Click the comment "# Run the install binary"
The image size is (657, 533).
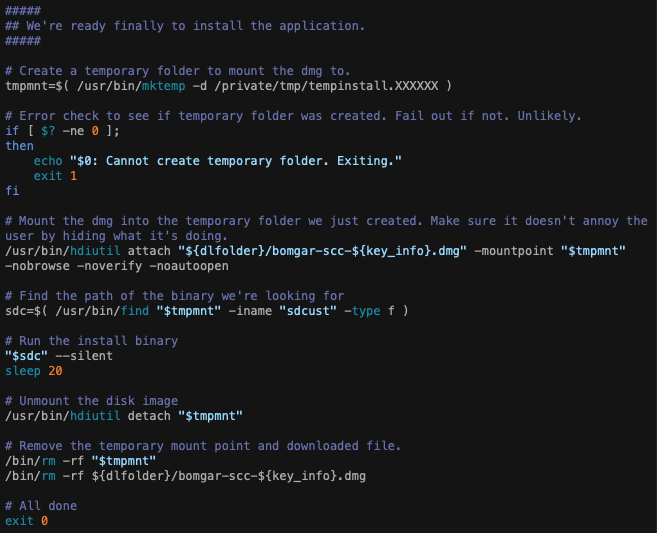[92, 341]
